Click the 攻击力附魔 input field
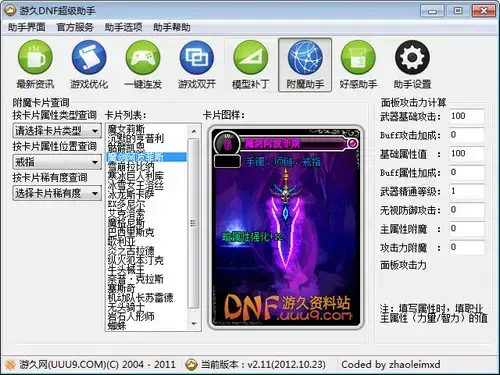The height and width of the screenshot is (375, 500). (466, 247)
